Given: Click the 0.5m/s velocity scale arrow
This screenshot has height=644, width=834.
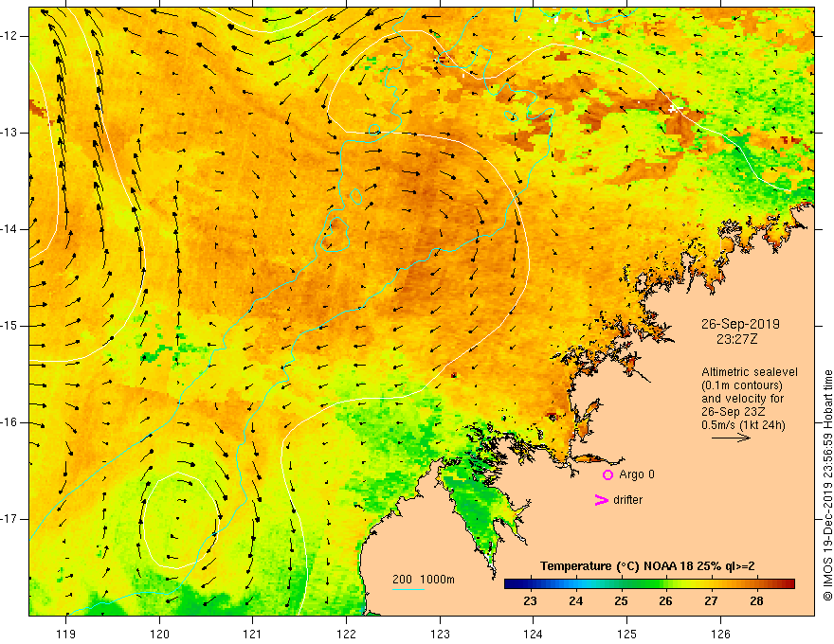Looking at the screenshot, I should click(731, 438).
